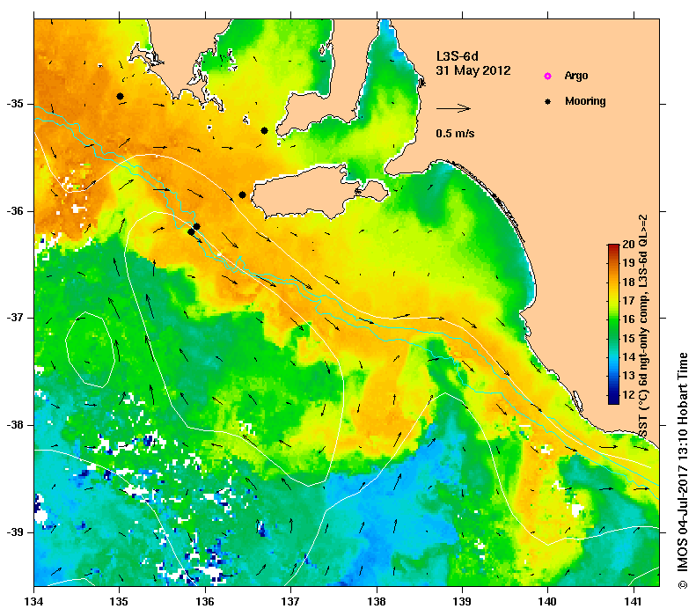Click color bar value 14
The width and height of the screenshot is (696, 616).
point(628,356)
